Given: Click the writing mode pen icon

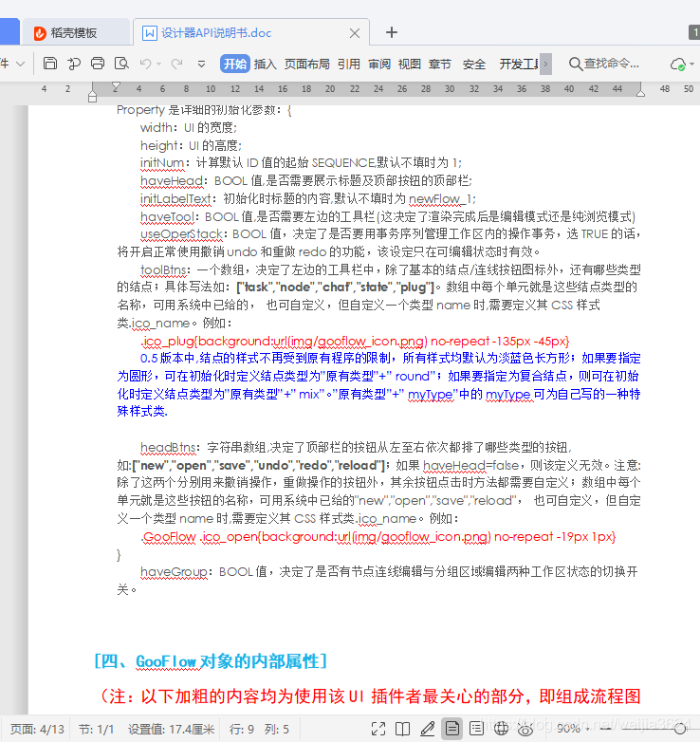Looking at the screenshot, I should (428, 729).
